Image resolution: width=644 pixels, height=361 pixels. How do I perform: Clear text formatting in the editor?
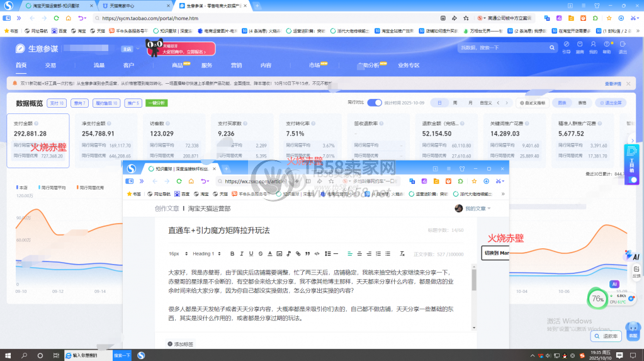click(x=402, y=254)
